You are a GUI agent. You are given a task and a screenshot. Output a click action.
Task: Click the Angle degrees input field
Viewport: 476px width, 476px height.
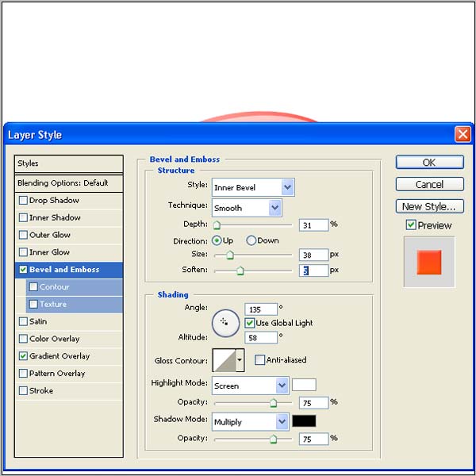click(x=261, y=309)
